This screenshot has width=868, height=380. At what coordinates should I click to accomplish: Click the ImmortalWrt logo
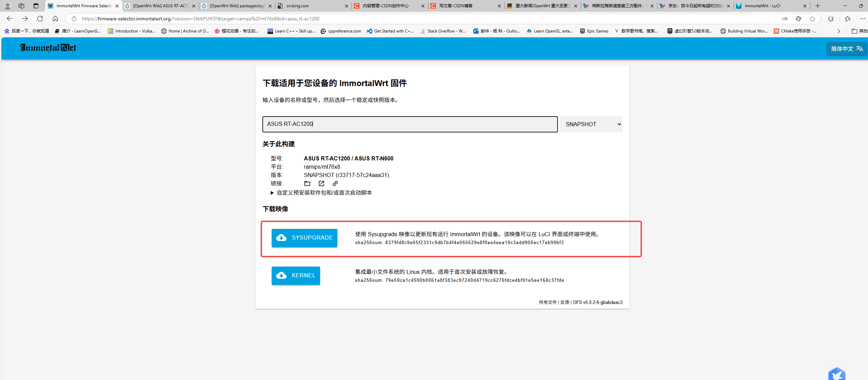48,48
